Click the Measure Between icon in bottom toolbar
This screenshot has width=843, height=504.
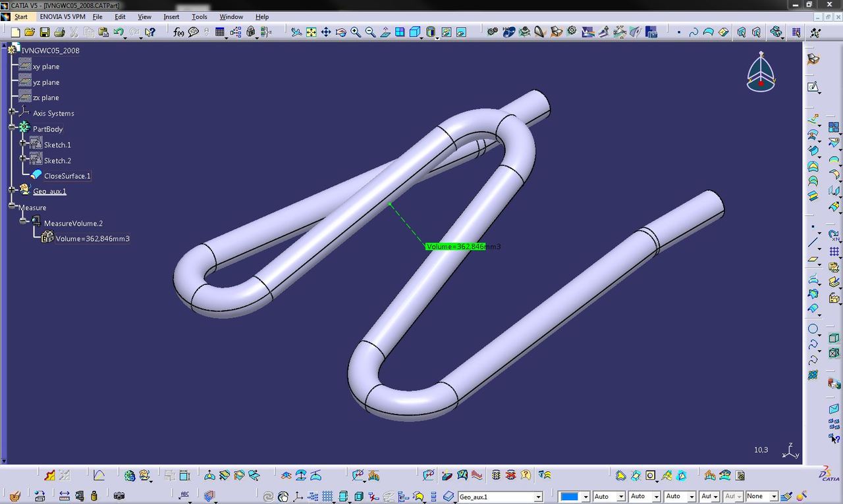tap(64, 495)
